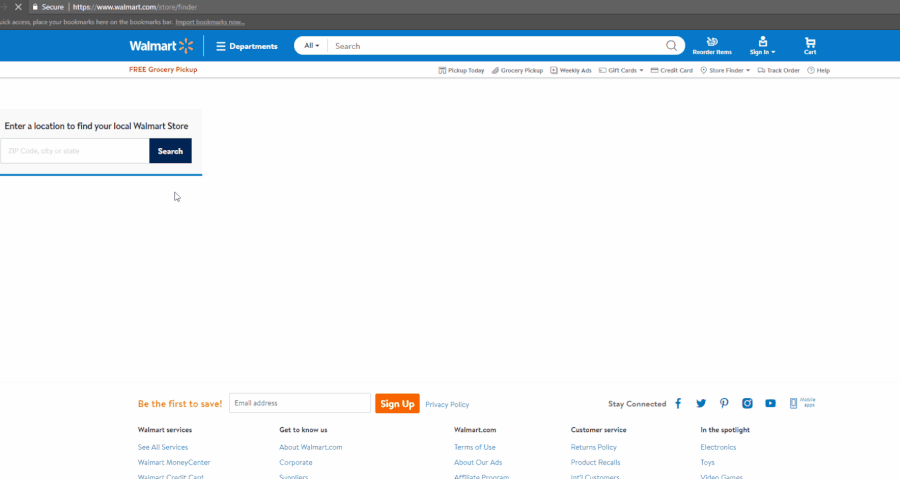Open the Credit Card link

[672, 71]
